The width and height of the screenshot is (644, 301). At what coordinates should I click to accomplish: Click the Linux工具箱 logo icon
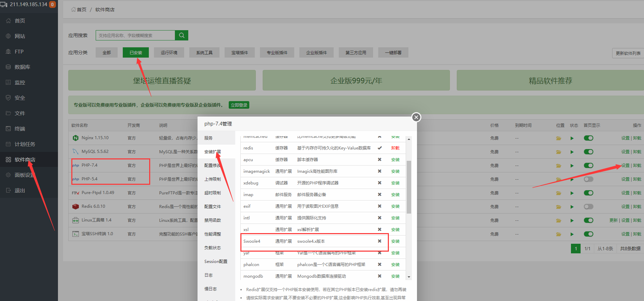point(75,220)
